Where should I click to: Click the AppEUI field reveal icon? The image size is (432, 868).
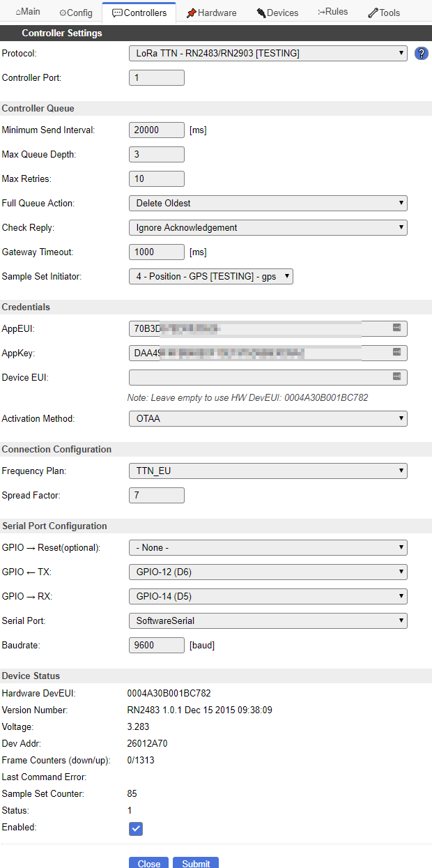(396, 327)
